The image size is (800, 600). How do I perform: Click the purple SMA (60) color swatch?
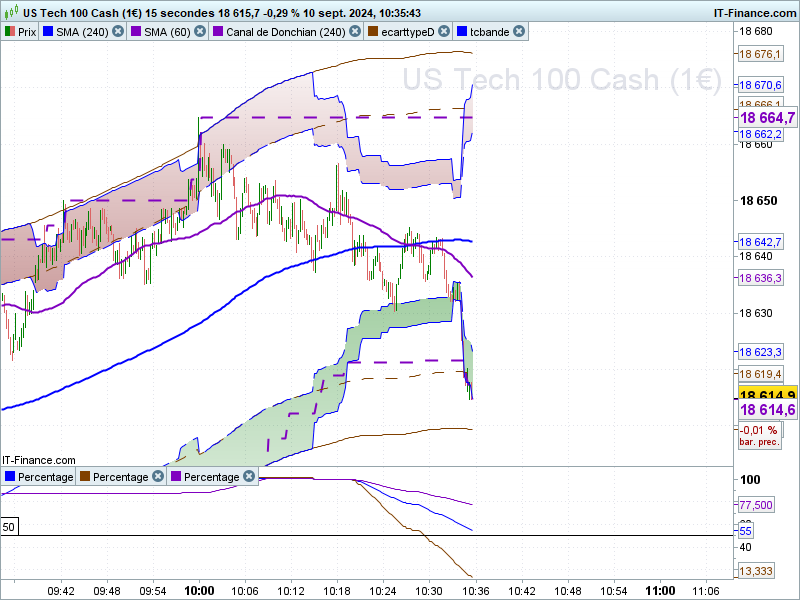coord(136,32)
